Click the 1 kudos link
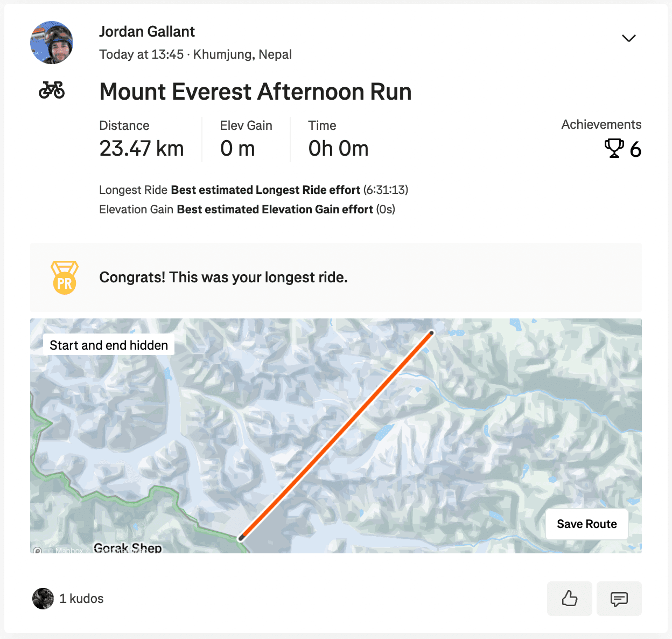 click(81, 599)
